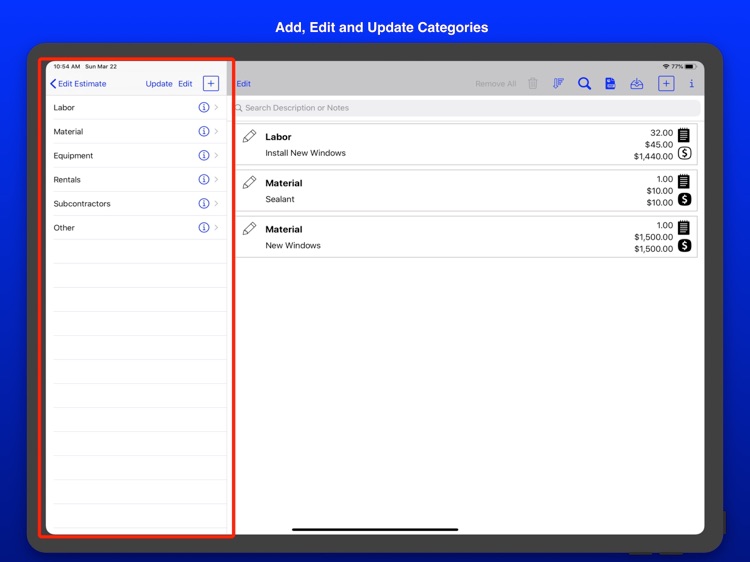This screenshot has height=562, width=750.
Task: Open info for Rentals category
Action: pyautogui.click(x=204, y=179)
